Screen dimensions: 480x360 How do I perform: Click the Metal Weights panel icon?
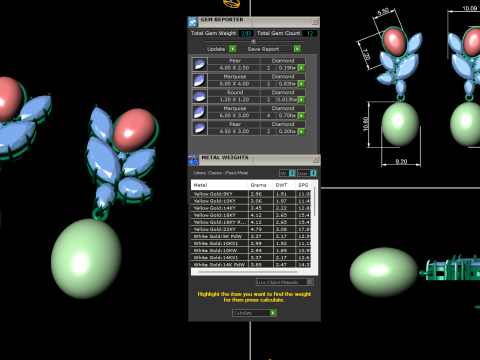[193, 160]
